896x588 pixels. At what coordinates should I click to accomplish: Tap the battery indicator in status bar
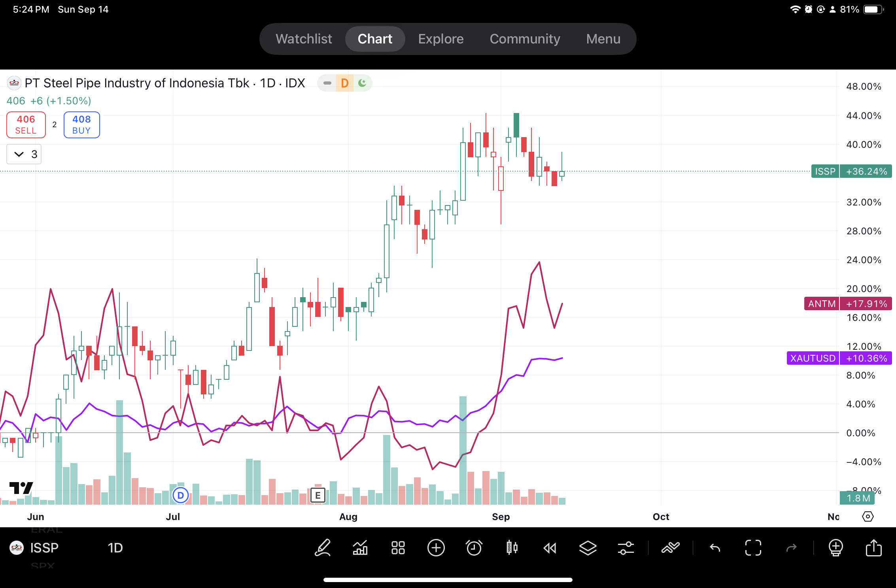pyautogui.click(x=873, y=9)
